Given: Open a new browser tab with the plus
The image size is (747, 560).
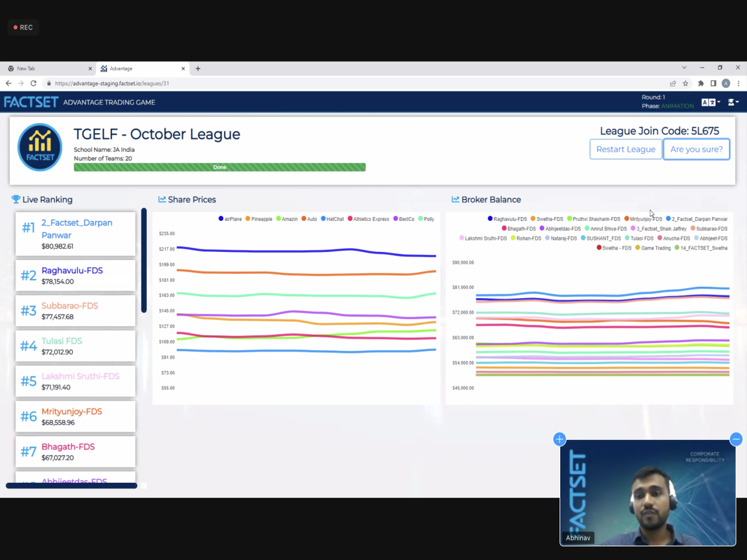Looking at the screenshot, I should pos(198,68).
